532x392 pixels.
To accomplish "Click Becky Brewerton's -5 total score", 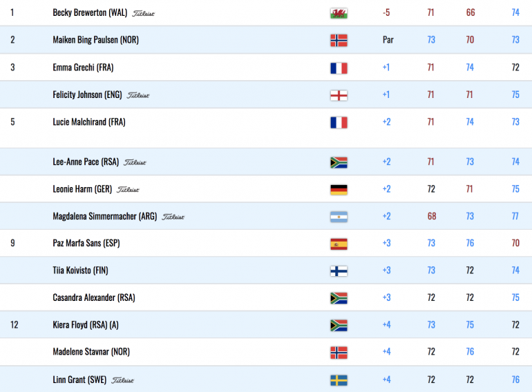I will [386, 13].
